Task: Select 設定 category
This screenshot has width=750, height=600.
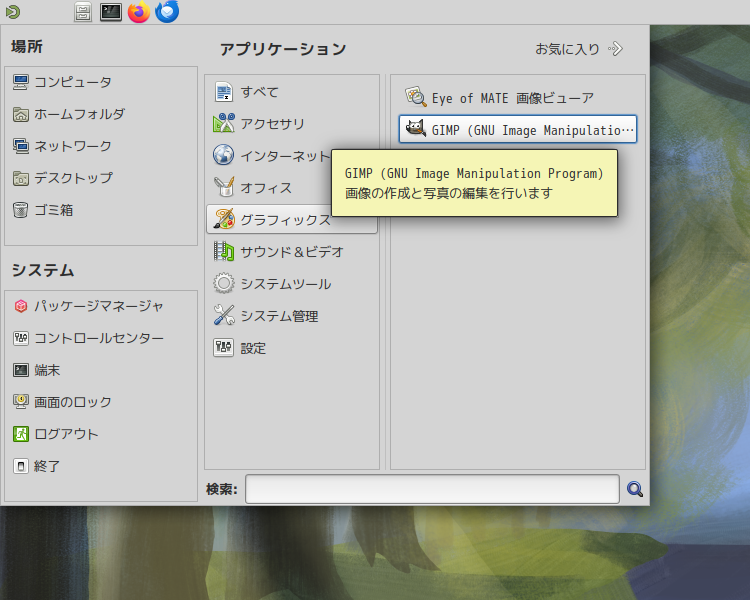Action: tap(292, 348)
